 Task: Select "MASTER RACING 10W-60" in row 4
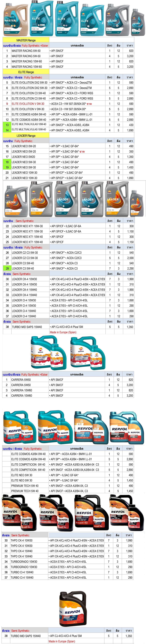coord(27,67)
